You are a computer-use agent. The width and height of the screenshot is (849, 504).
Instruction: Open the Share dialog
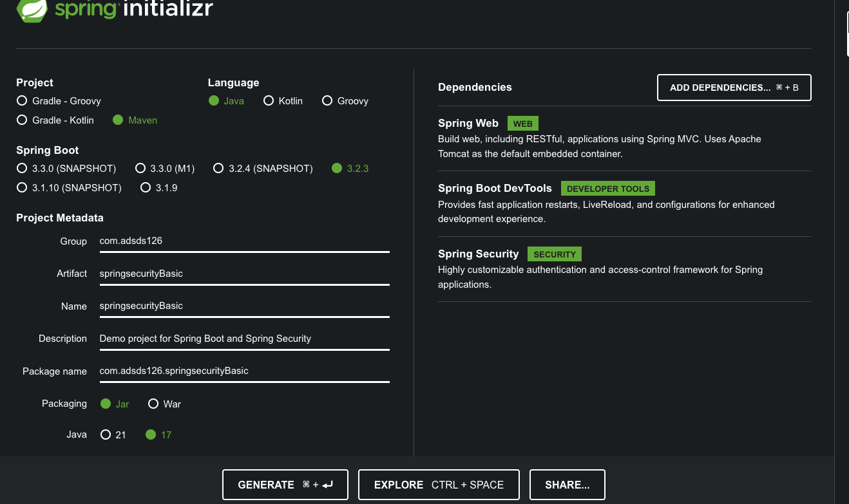pos(568,485)
